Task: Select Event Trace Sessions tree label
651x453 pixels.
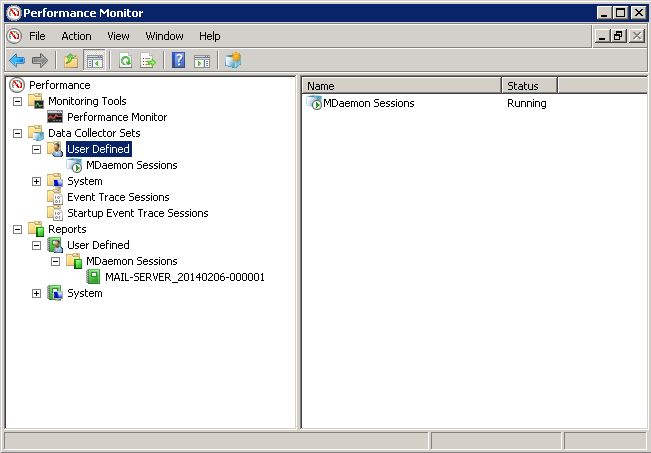Action: pos(118,197)
